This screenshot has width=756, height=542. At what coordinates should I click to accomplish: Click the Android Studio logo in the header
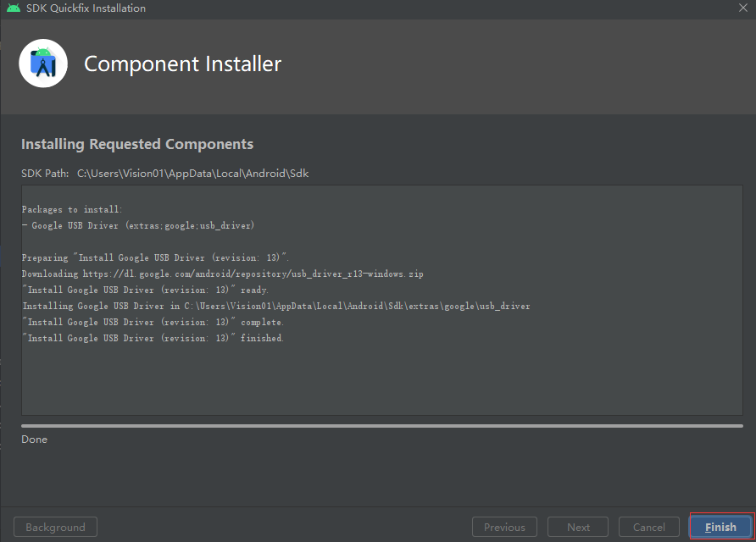(x=42, y=64)
